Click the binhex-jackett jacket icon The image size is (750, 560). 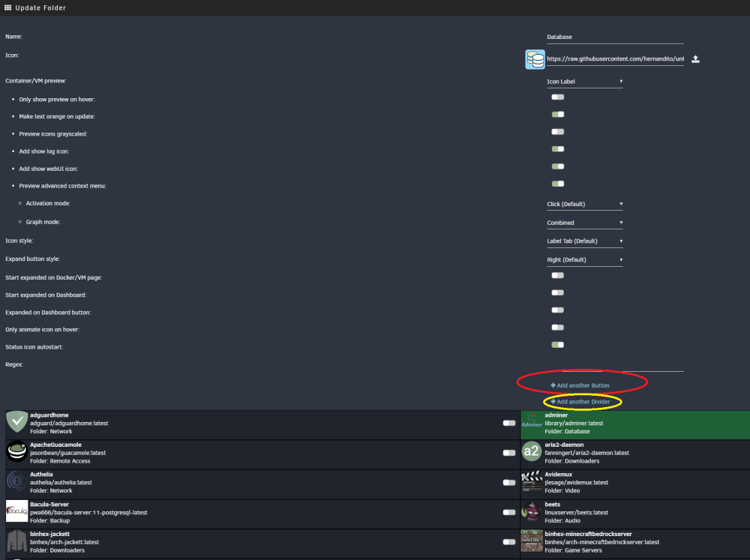(16, 541)
